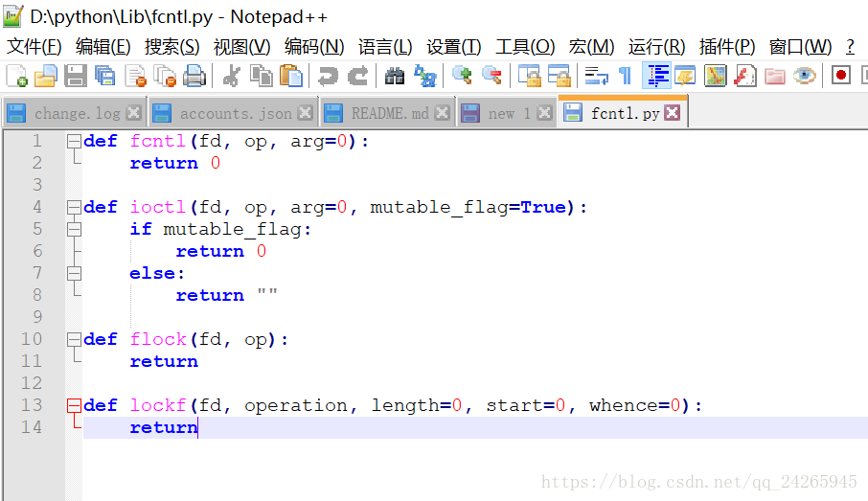Open the Function List panel
Screen dimensions: 868x501
[x=745, y=76]
